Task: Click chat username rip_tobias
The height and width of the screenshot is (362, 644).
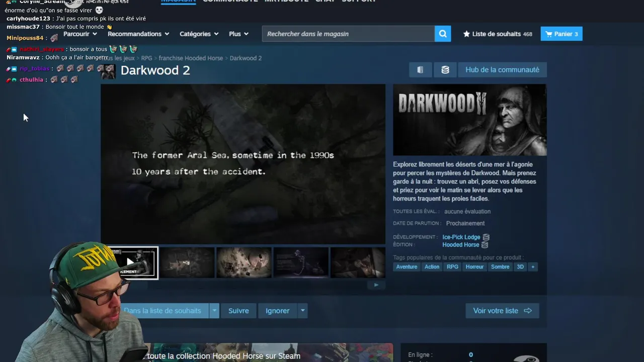Action: [x=34, y=69]
